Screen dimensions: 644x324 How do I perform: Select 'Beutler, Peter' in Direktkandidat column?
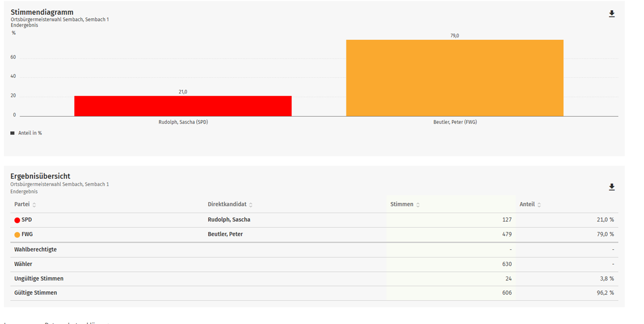pos(225,234)
